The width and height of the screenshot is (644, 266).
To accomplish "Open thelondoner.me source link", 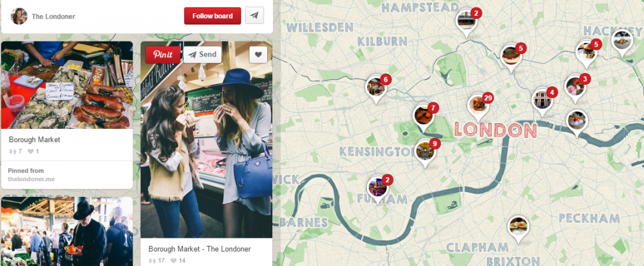I will [31, 179].
